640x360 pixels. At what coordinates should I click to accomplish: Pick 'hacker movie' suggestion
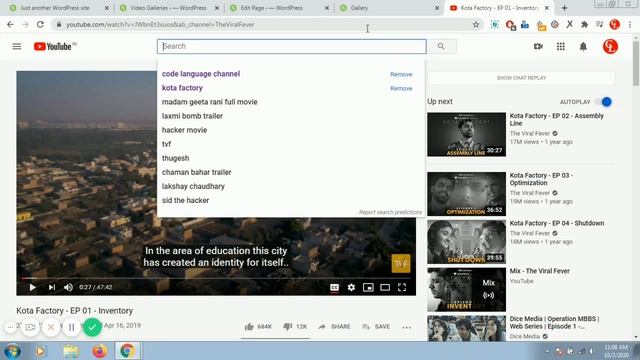pos(184,130)
